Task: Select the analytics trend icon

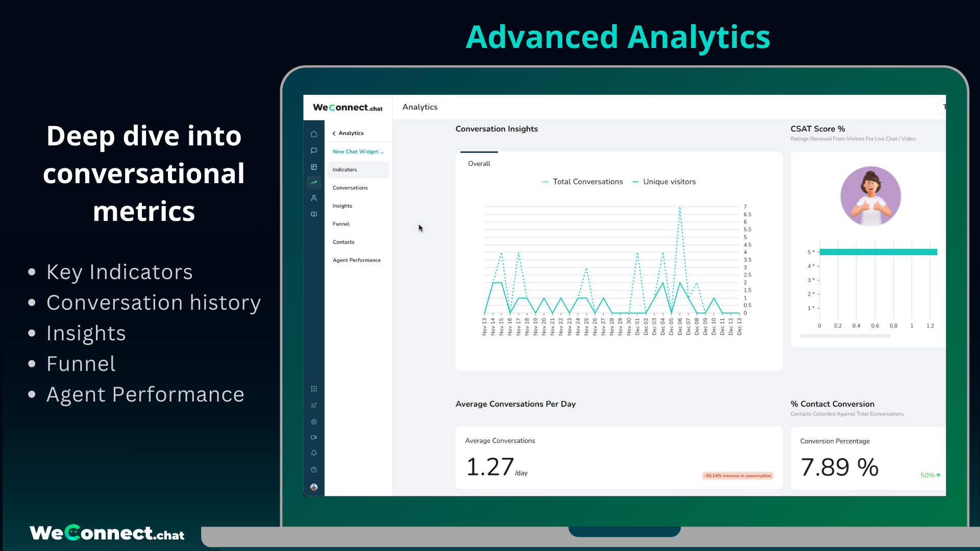Action: (314, 182)
